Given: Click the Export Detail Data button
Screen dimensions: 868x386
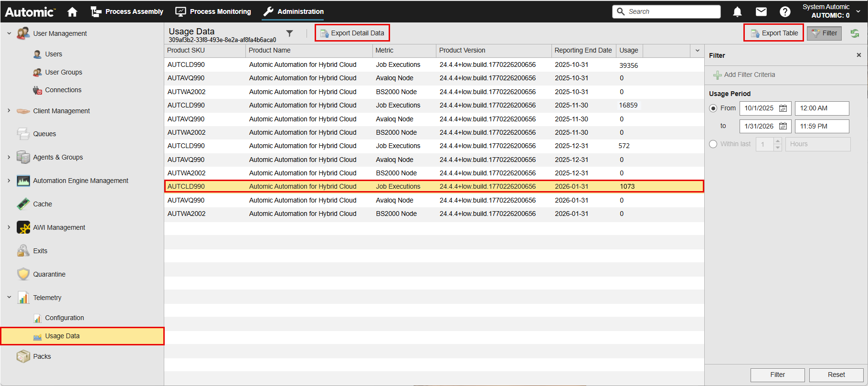Looking at the screenshot, I should (352, 33).
